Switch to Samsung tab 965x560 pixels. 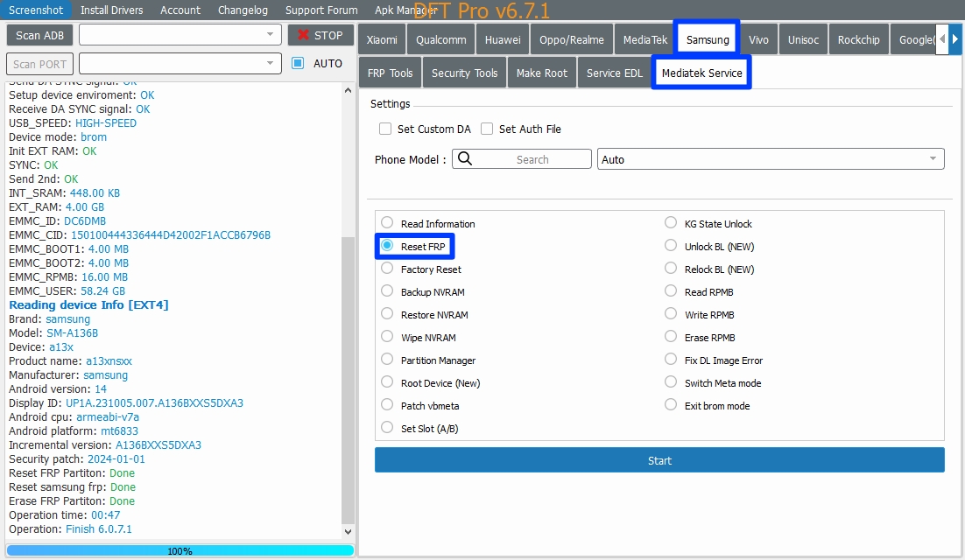[708, 39]
